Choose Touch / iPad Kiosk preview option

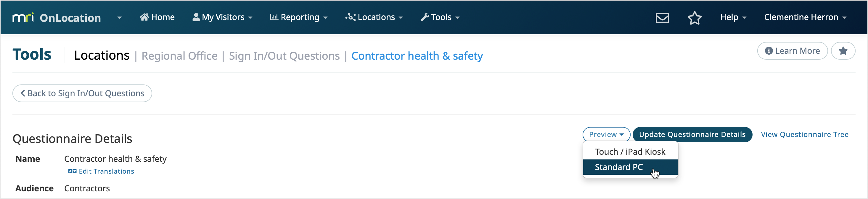(630, 151)
